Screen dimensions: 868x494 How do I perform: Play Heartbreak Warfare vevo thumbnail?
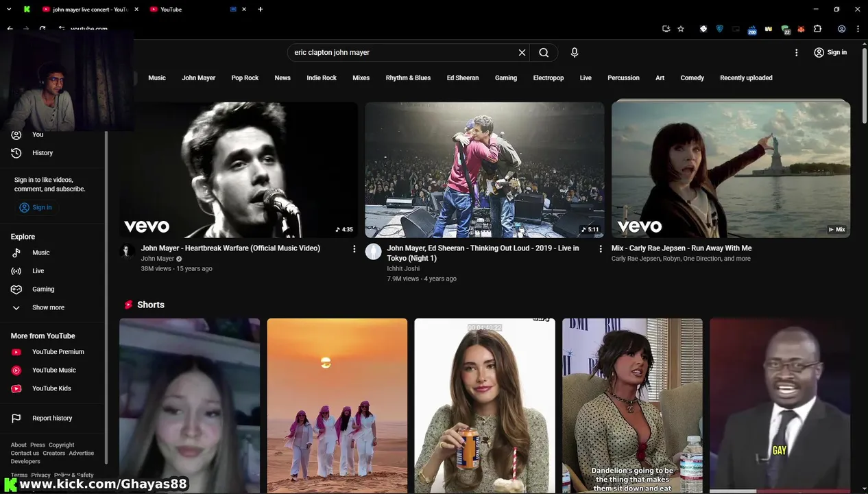pyautogui.click(x=239, y=169)
